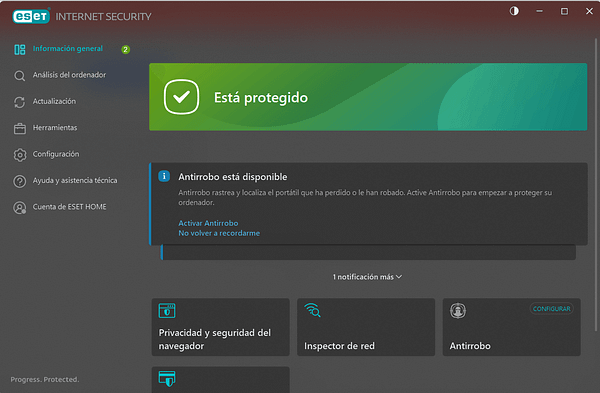This screenshot has height=393, width=600.
Task: Click the Cuenta de ESET HOME user icon
Action: coord(20,207)
